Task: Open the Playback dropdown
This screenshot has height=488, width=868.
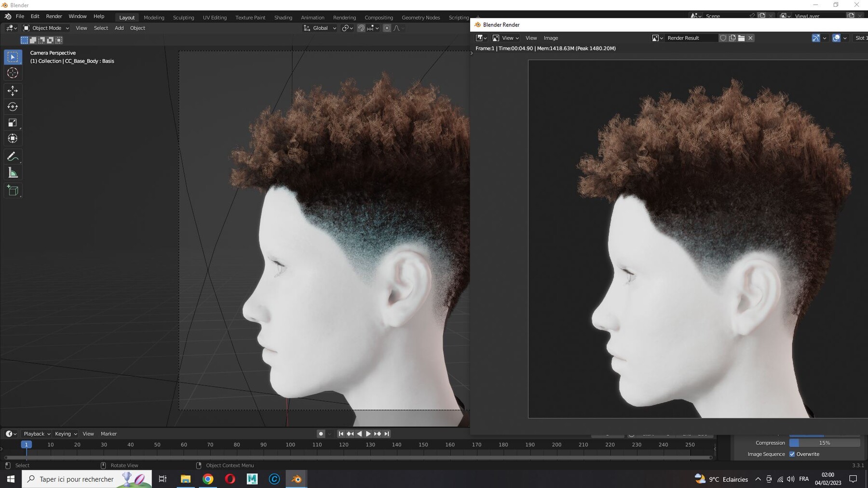Action: pos(37,434)
